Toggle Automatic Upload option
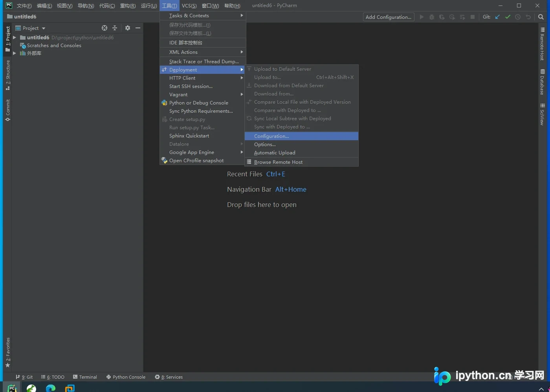Viewport: 550px width, 392px height. click(x=301, y=152)
